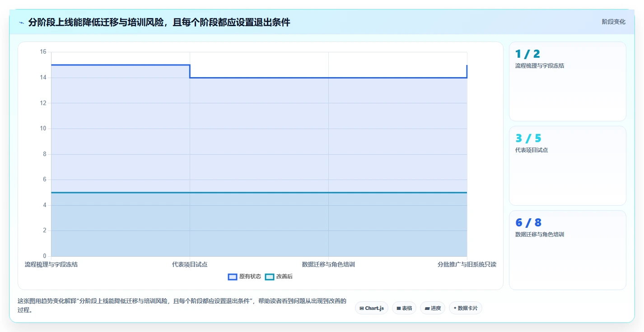Click the icon inside the 进度 tag
Screen dimensions: 644x332
point(427,308)
